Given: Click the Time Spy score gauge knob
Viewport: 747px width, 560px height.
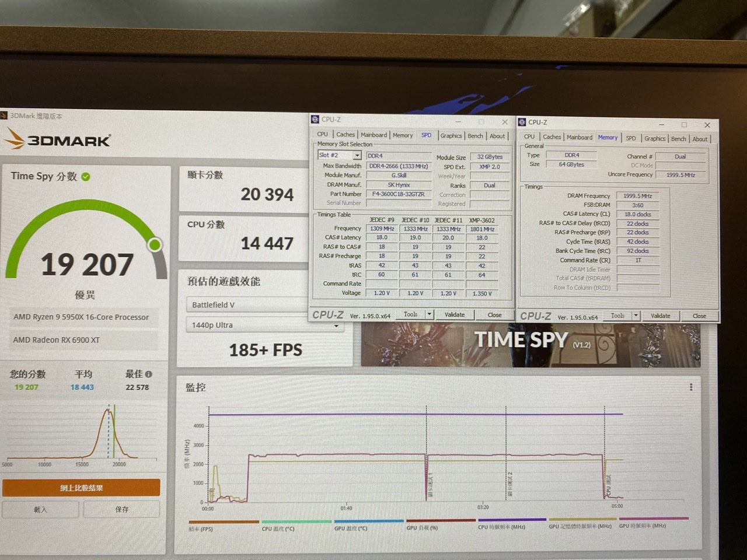Looking at the screenshot, I should click(154, 244).
